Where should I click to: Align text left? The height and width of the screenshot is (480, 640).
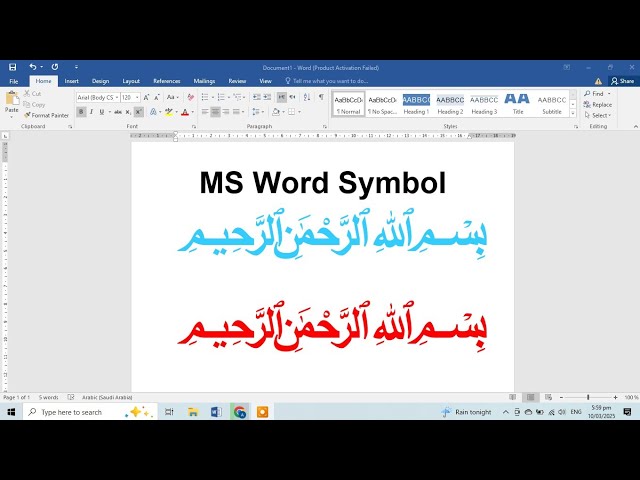[x=205, y=112]
